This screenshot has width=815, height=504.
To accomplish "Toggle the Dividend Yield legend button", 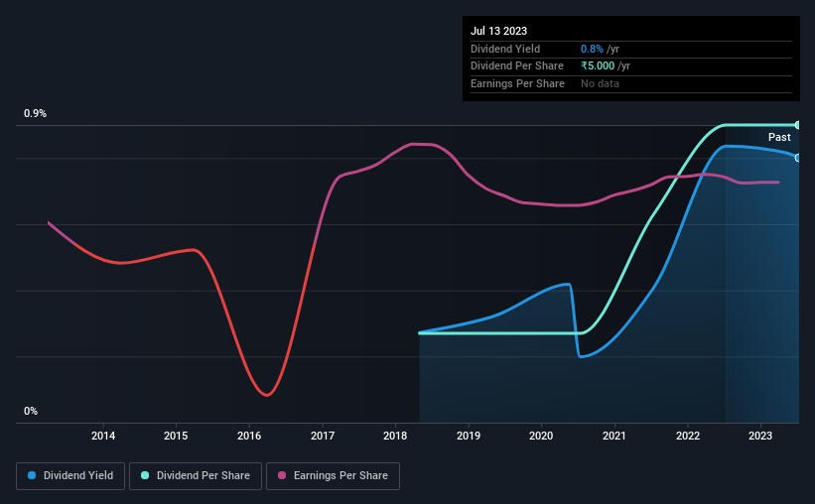I will (70, 476).
